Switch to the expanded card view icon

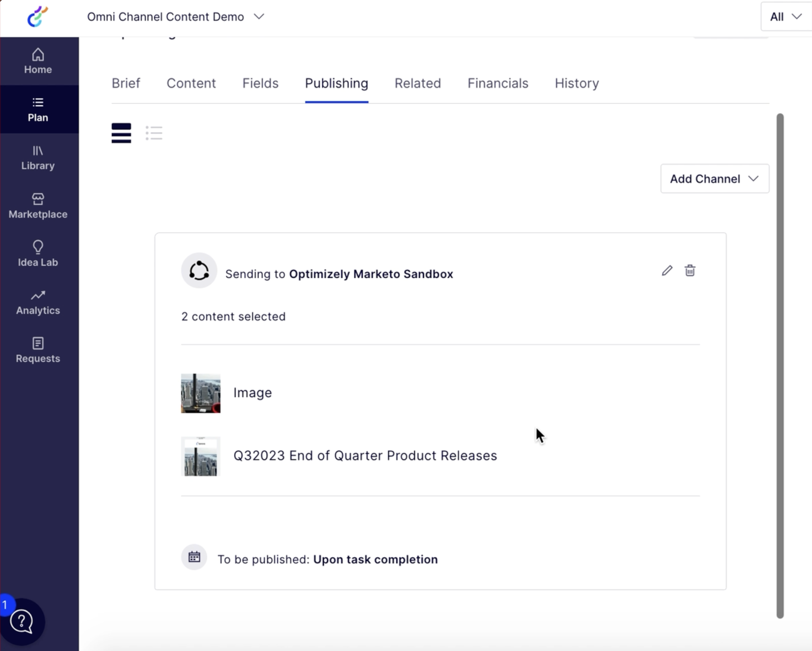click(x=121, y=133)
